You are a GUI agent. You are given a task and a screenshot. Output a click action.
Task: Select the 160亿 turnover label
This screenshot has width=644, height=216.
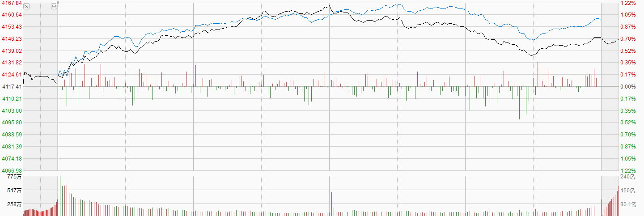pos(627,191)
